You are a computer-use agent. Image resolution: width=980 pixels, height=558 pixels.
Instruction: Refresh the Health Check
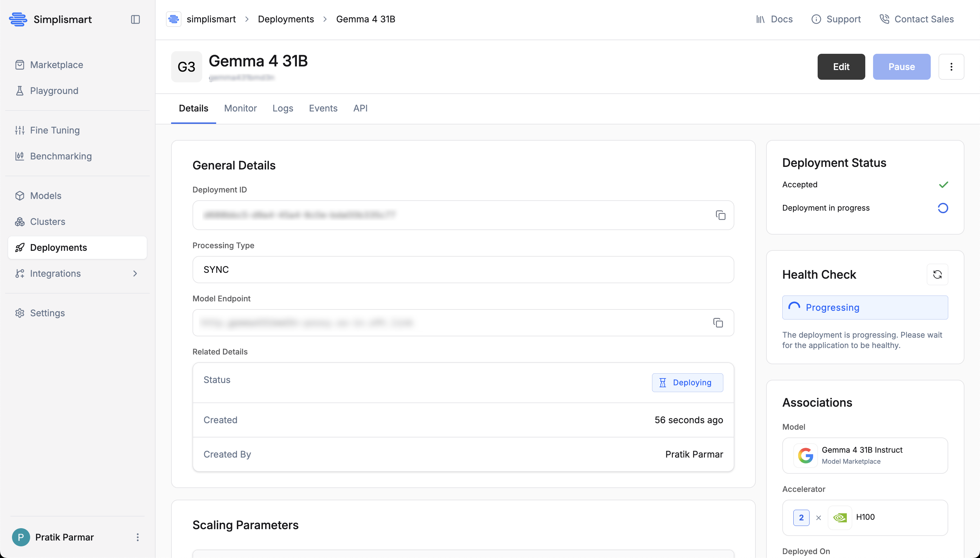tap(938, 274)
